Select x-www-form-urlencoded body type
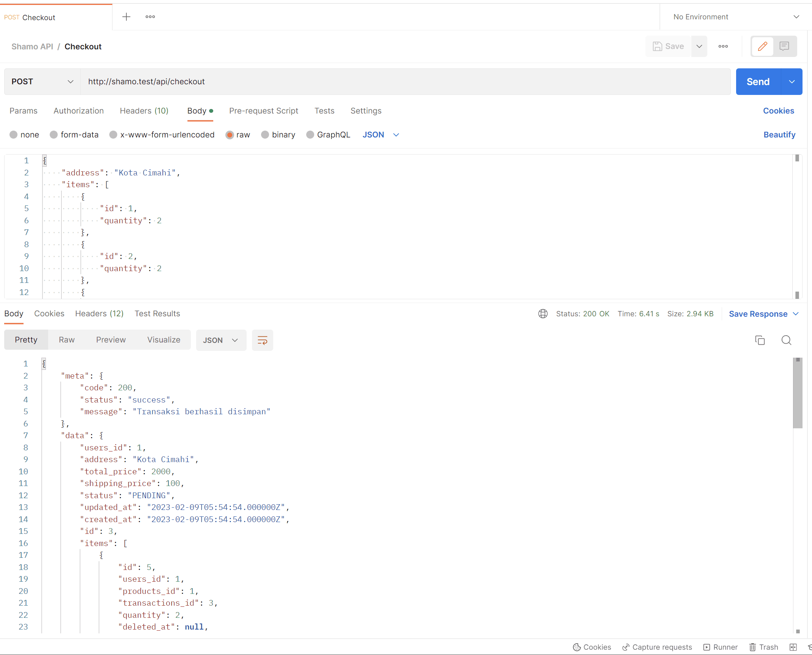Image resolution: width=812 pixels, height=655 pixels. click(x=162, y=135)
